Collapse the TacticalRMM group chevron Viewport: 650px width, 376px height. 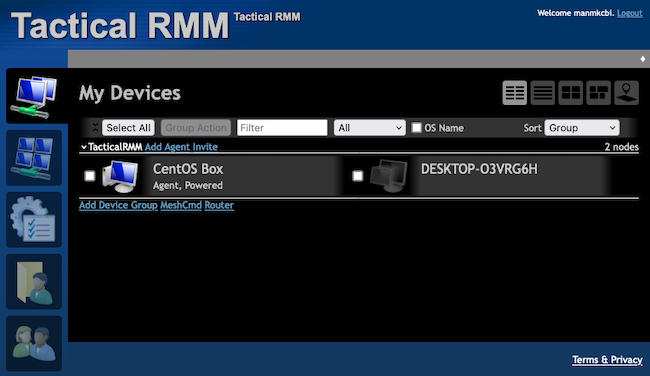(x=84, y=147)
